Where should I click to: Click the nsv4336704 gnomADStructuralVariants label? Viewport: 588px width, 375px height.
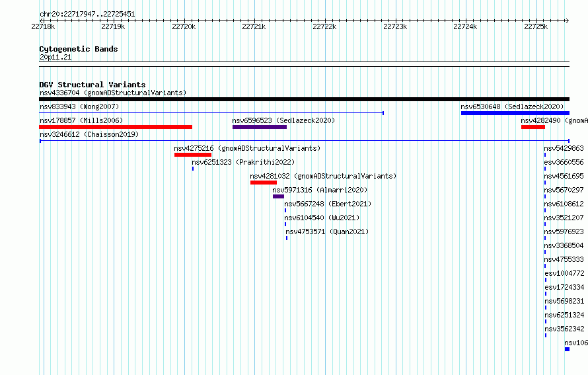coord(113,93)
